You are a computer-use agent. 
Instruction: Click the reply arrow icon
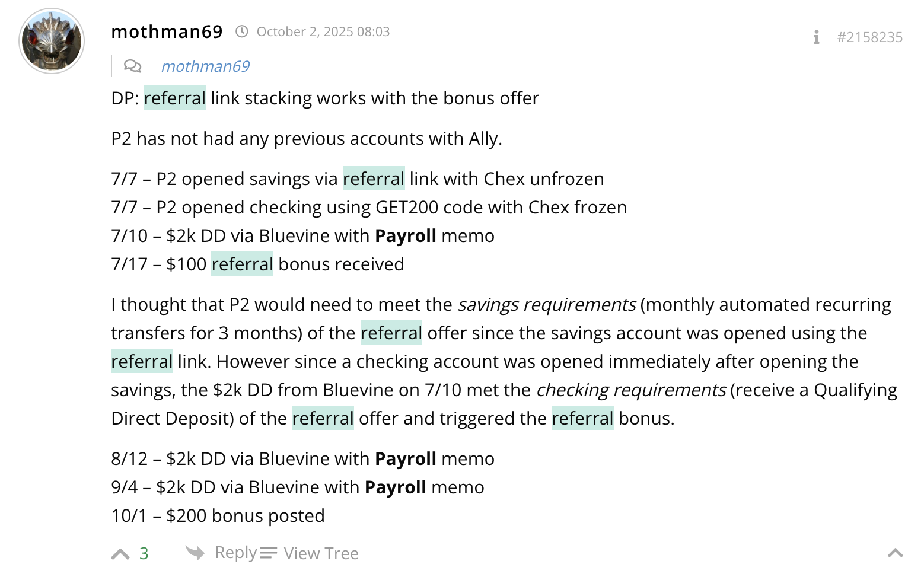click(x=195, y=553)
